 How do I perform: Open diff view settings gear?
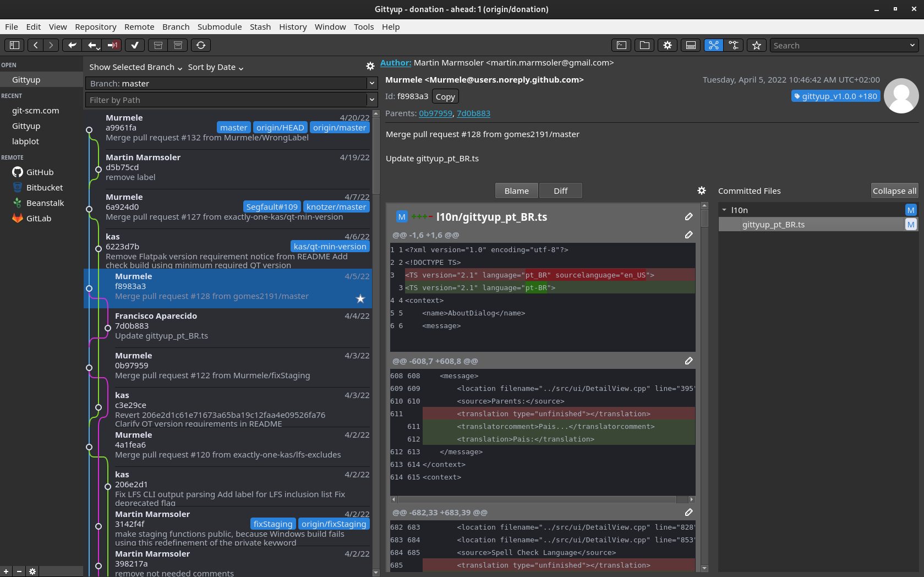coord(702,190)
